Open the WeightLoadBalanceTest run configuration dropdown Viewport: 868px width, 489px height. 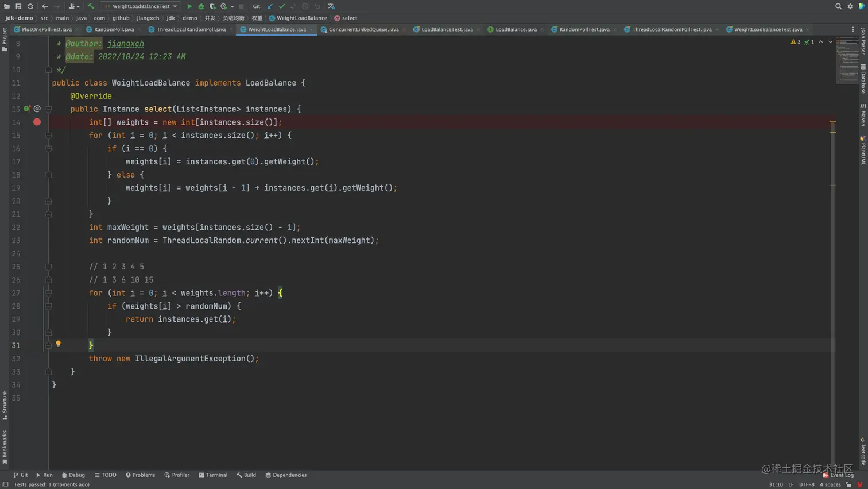tap(141, 6)
